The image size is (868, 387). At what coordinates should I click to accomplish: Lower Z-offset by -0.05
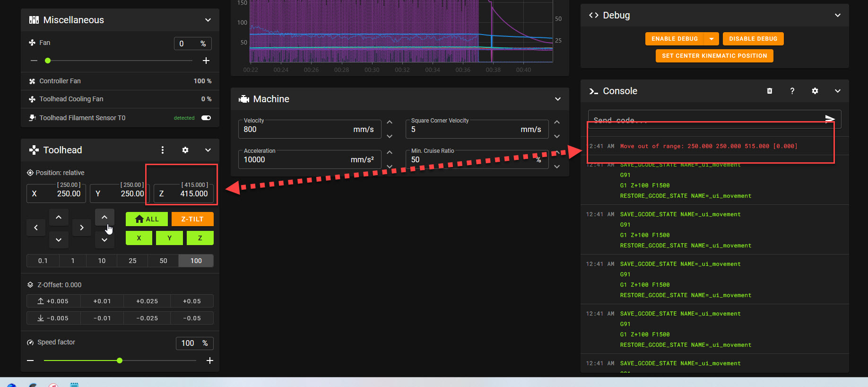click(x=192, y=318)
